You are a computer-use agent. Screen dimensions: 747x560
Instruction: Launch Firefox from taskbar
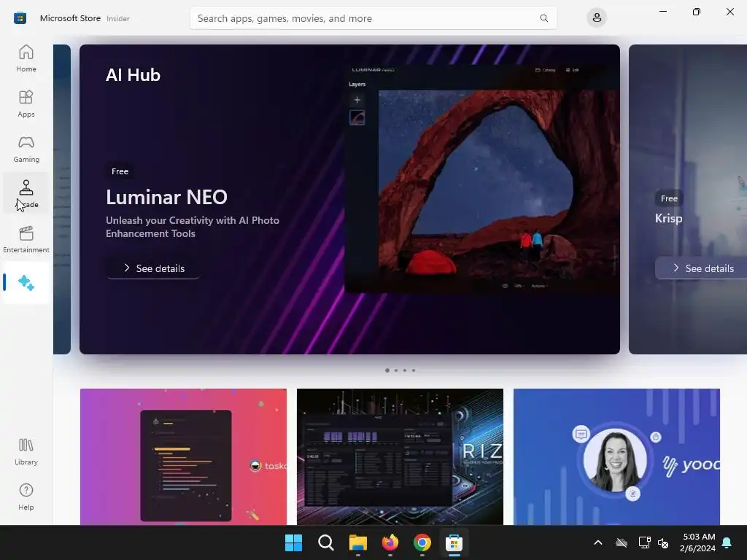(390, 542)
